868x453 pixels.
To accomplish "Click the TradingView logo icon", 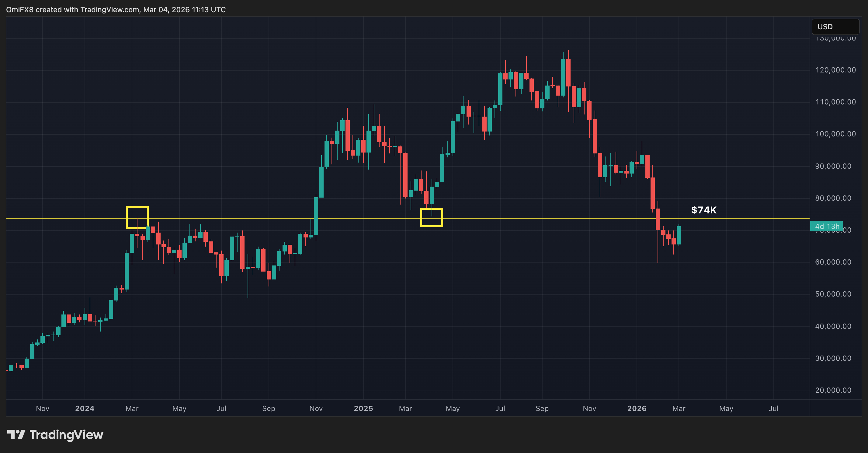I will (x=16, y=434).
